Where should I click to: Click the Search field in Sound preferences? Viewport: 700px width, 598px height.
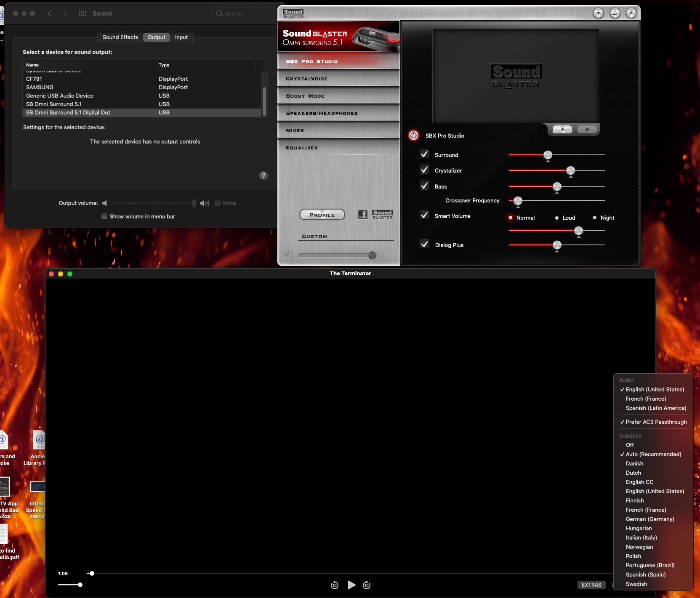(x=245, y=13)
